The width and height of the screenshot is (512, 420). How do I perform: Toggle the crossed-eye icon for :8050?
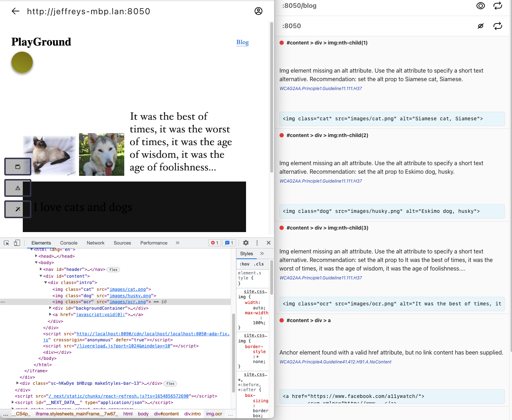point(480,26)
